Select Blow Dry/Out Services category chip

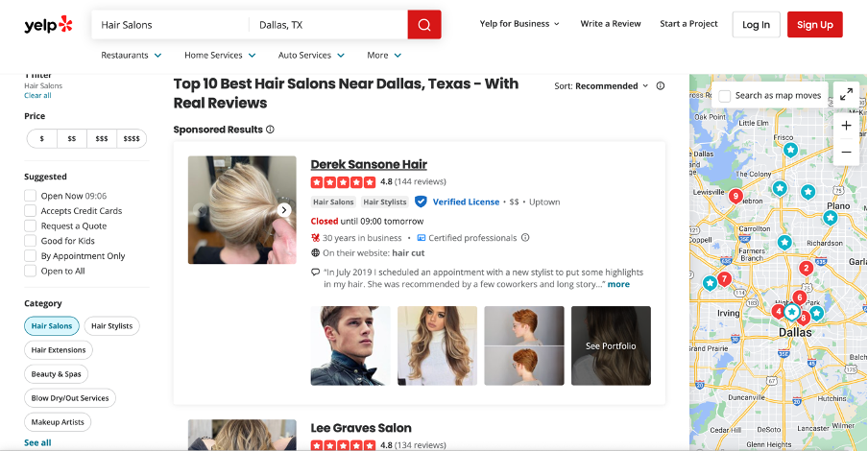tap(70, 398)
